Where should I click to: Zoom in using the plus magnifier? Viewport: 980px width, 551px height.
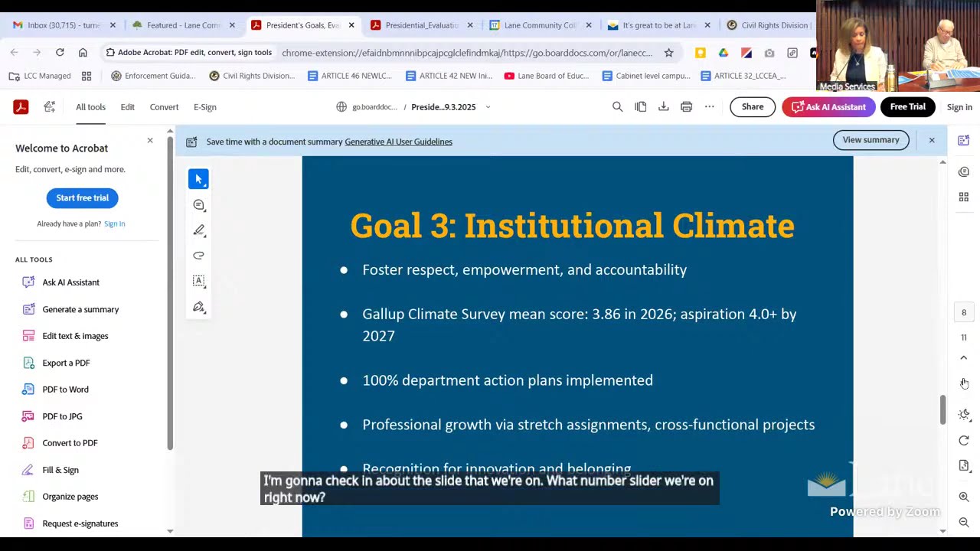(964, 497)
